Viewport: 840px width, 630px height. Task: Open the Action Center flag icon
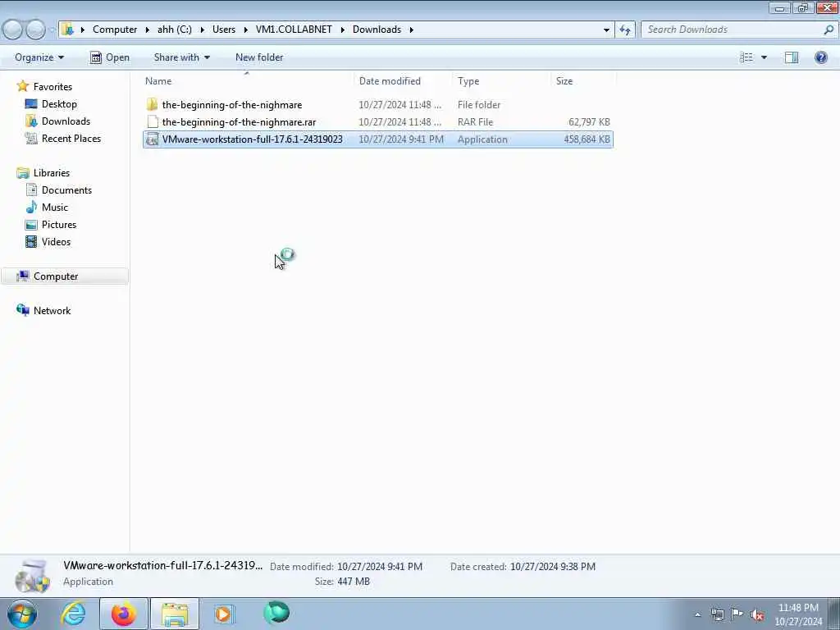(737, 614)
